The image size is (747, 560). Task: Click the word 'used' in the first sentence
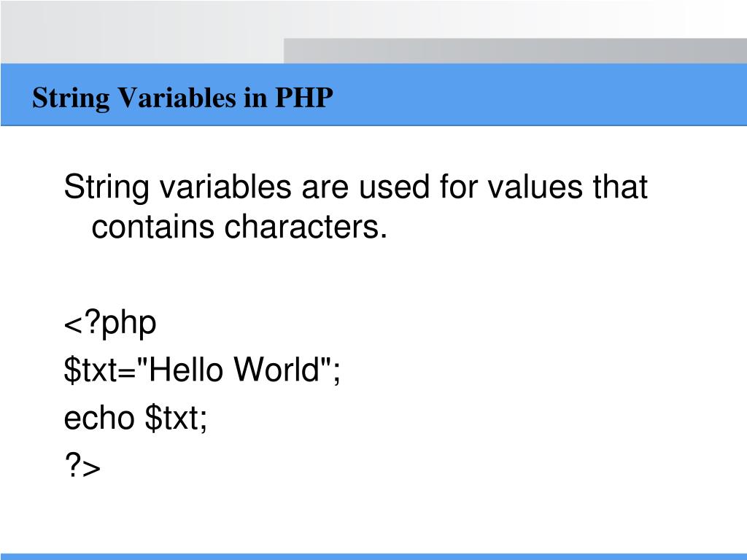click(x=394, y=186)
